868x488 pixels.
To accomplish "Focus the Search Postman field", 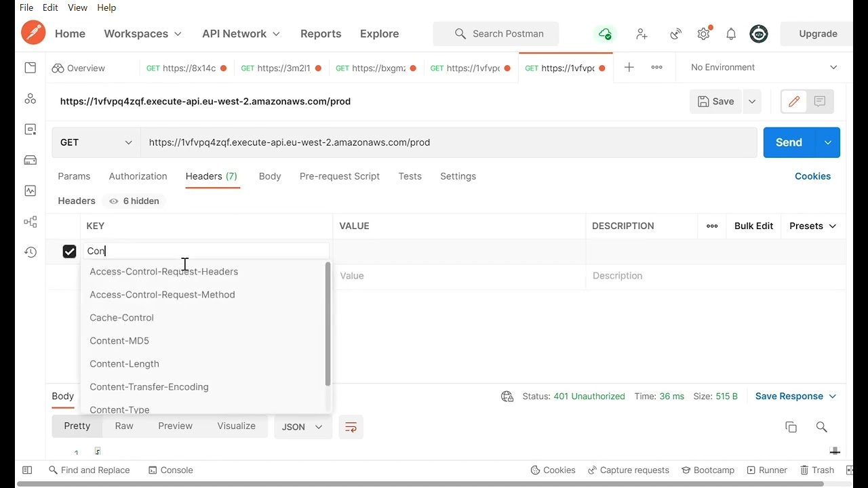I will (x=496, y=34).
